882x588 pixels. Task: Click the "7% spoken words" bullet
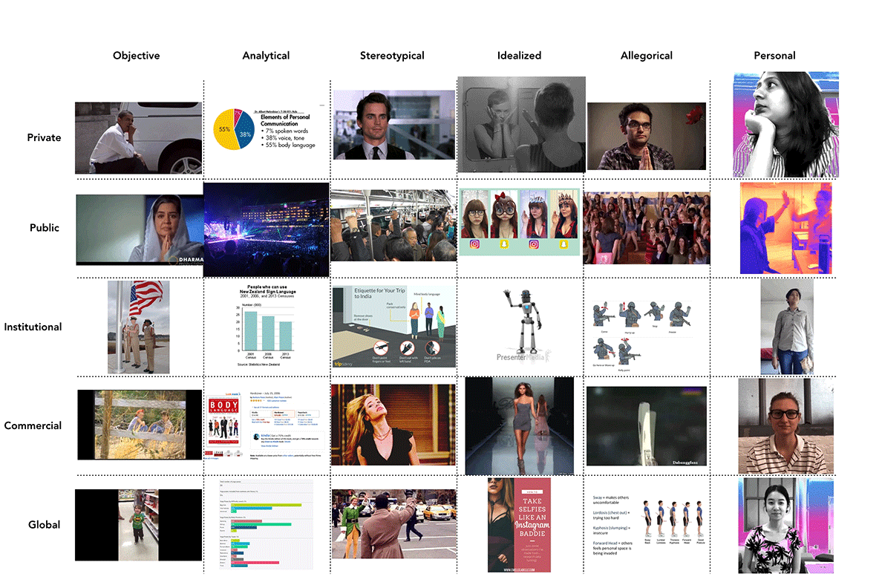click(x=284, y=131)
